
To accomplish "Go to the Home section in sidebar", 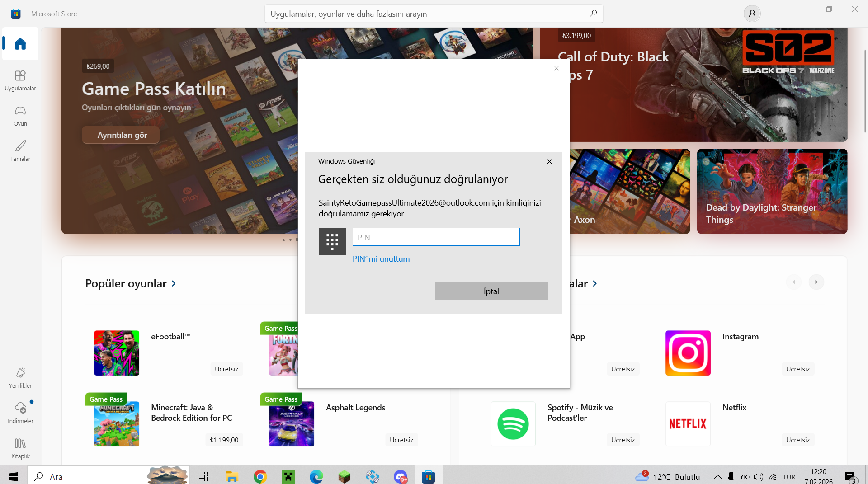I will click(x=20, y=44).
